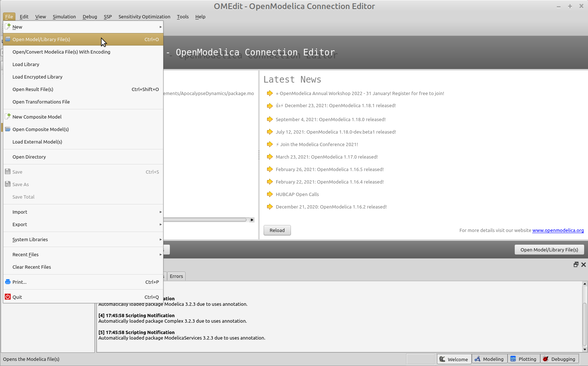Image resolution: width=588 pixels, height=366 pixels.
Task: Select Open Transformations File
Action: point(83,102)
